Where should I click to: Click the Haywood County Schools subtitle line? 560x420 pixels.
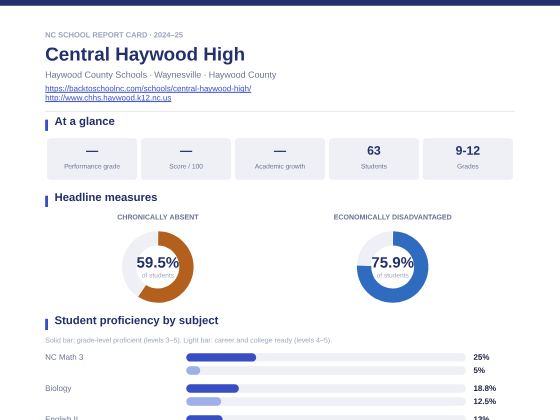(x=161, y=75)
